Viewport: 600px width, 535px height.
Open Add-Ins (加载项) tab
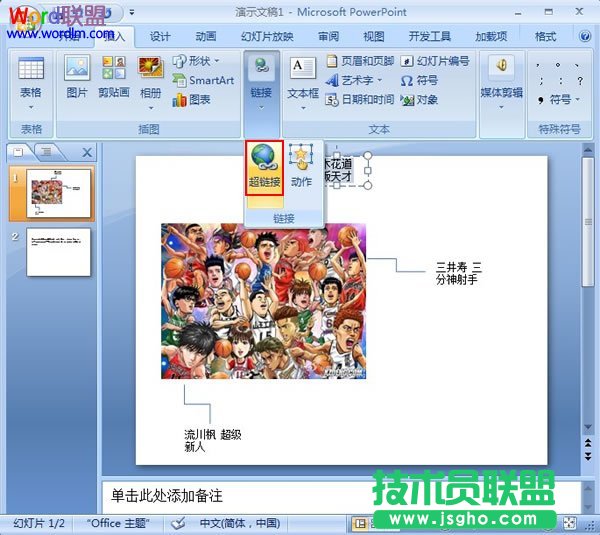pos(491,36)
